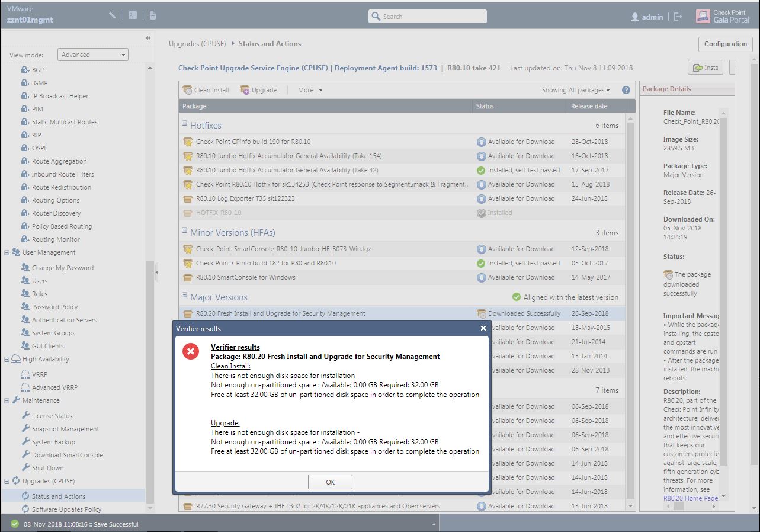Open the R80.20 Home Page link
Viewport: 760px width, 532px height.
691,498
